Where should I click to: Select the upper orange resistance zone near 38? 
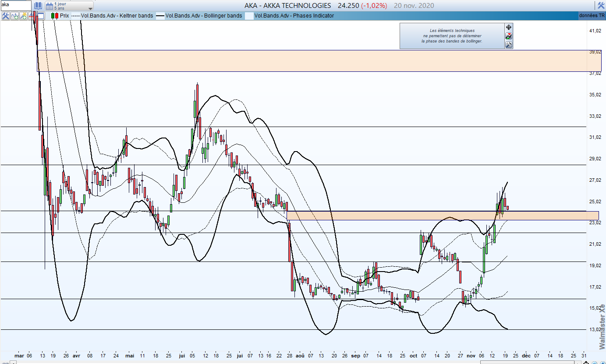click(x=319, y=61)
